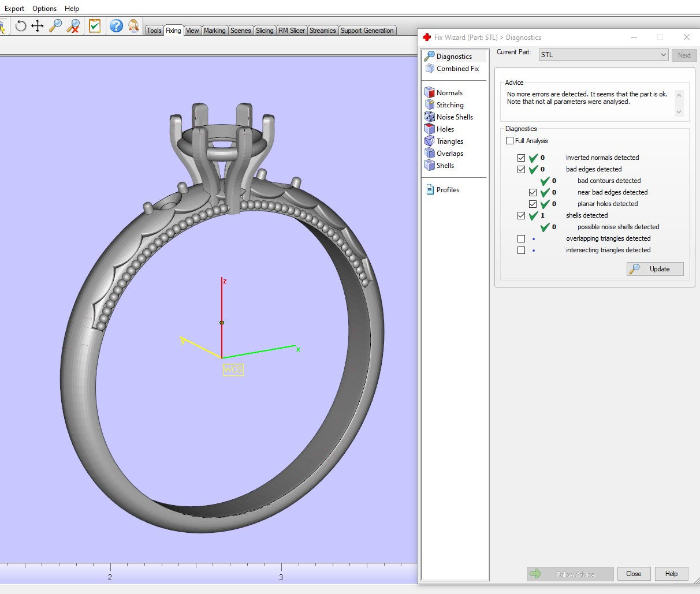Select Noise Shells in the Fix Wizard
This screenshot has width=700, height=594.
point(454,117)
